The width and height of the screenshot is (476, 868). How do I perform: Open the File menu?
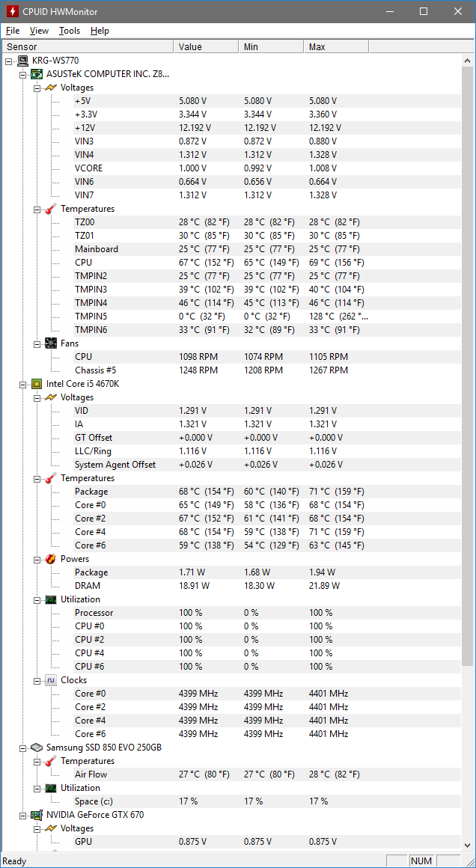point(13,31)
